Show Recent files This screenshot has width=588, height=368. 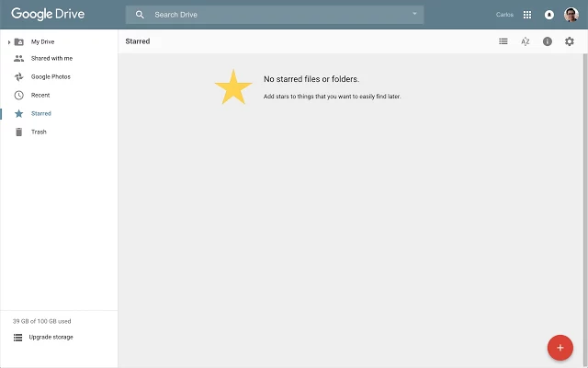pos(40,95)
